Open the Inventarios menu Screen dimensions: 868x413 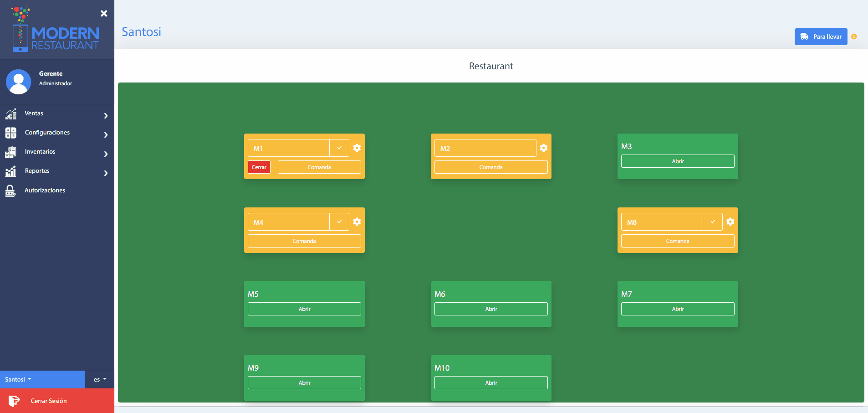(x=40, y=152)
